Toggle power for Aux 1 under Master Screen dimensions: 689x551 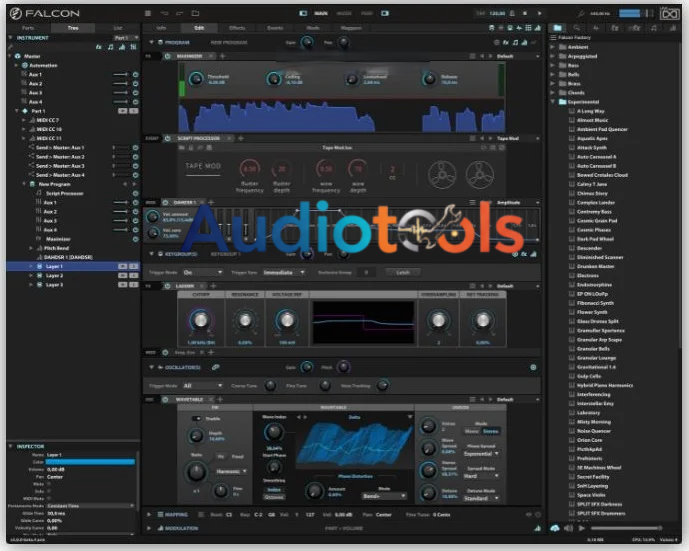135,75
